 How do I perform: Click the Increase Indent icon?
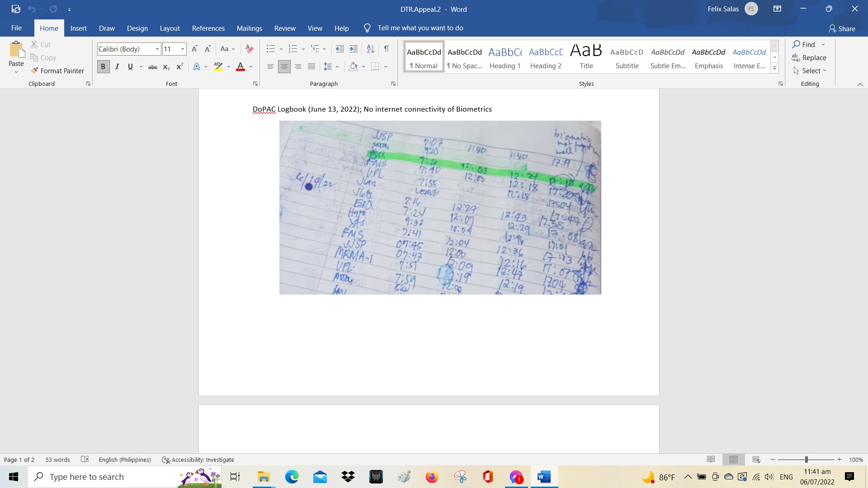354,49
